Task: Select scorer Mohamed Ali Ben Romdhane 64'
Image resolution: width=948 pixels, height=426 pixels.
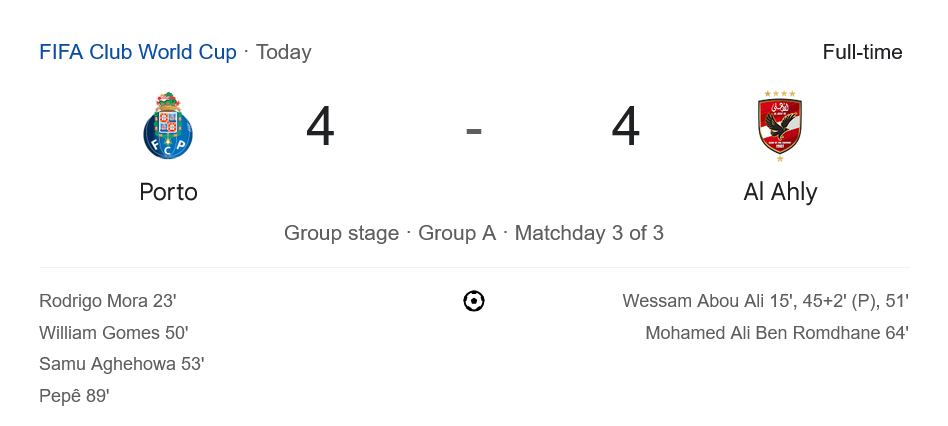Action: pyautogui.click(x=777, y=333)
